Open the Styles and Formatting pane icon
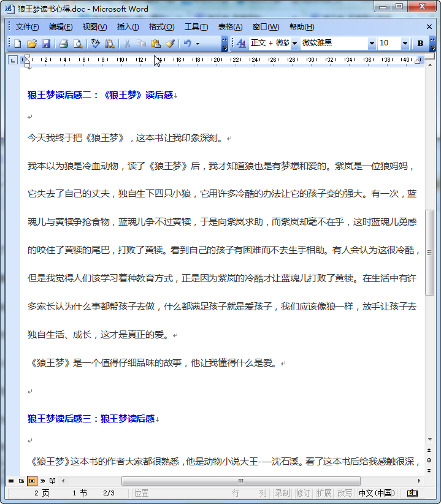 pos(241,44)
